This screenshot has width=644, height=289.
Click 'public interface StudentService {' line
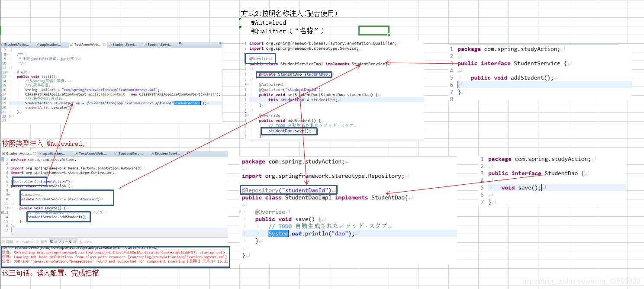[x=512, y=63]
